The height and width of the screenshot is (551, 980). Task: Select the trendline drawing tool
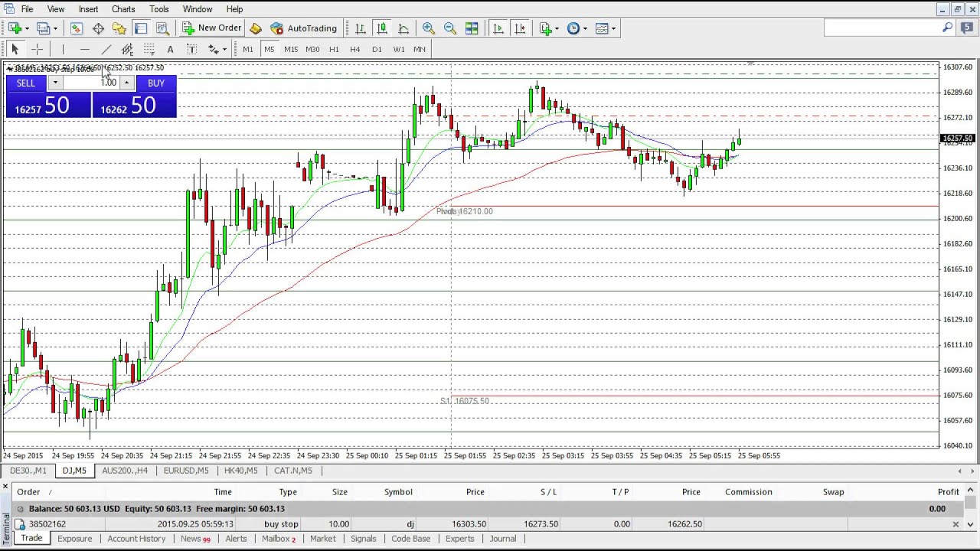[106, 49]
